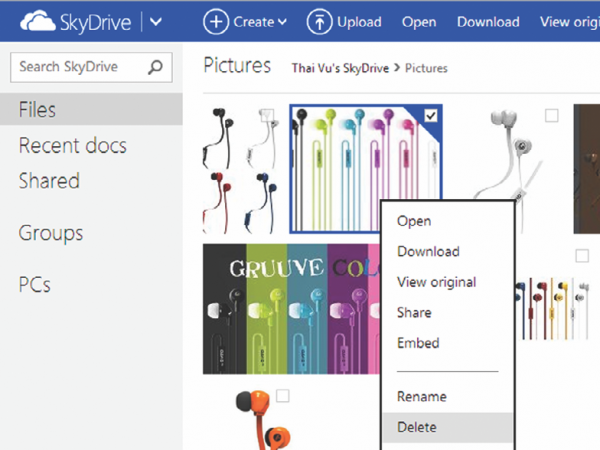Click View original in the top toolbar
This screenshot has width=600, height=450.
[x=570, y=22]
